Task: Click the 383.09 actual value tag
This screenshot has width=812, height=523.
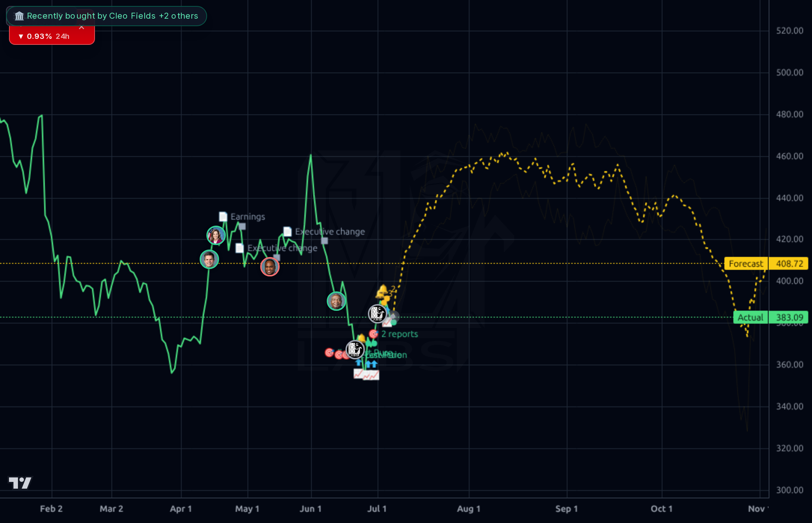Action: [789, 318]
